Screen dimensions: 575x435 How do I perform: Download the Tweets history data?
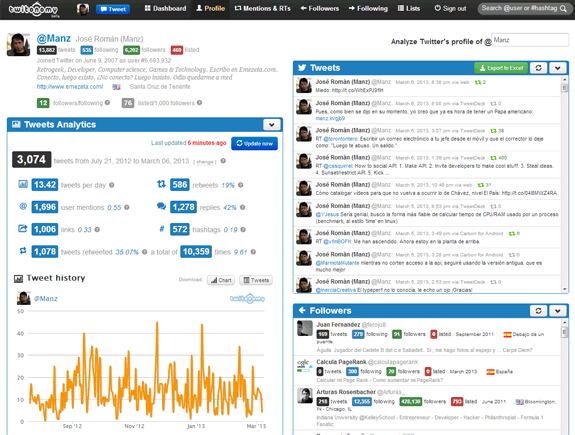[256, 280]
